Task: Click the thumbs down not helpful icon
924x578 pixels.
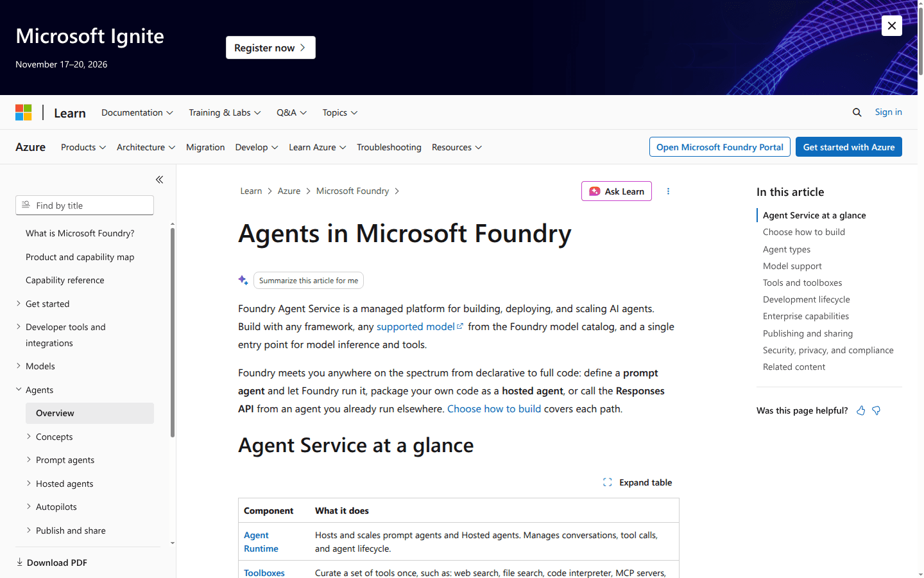Action: click(x=876, y=410)
